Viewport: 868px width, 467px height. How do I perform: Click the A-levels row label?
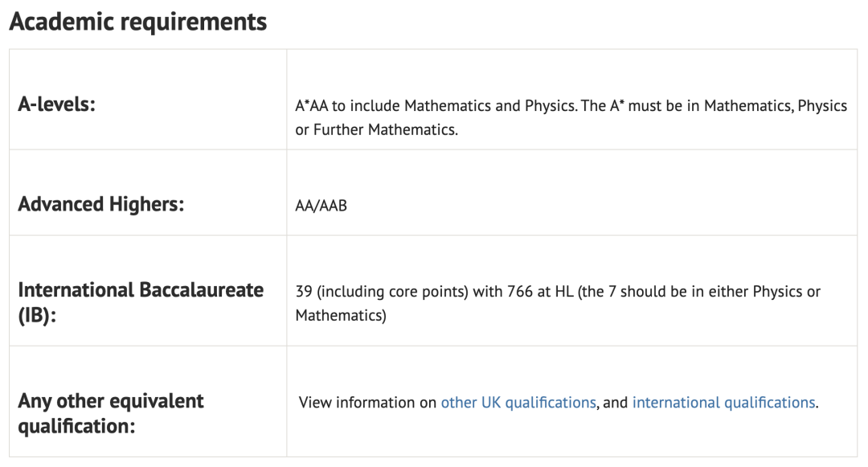57,104
